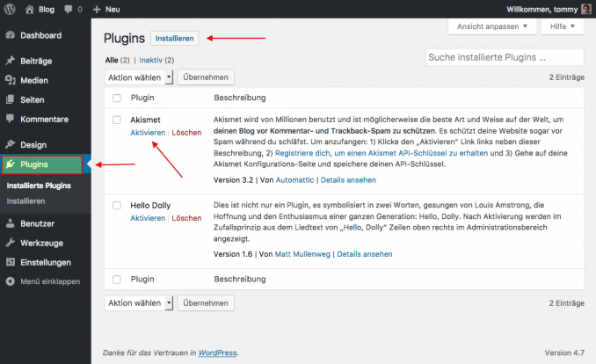Activate Hello Dolly via Aktivieren
Screen dimensions: 596x364
click(148, 218)
